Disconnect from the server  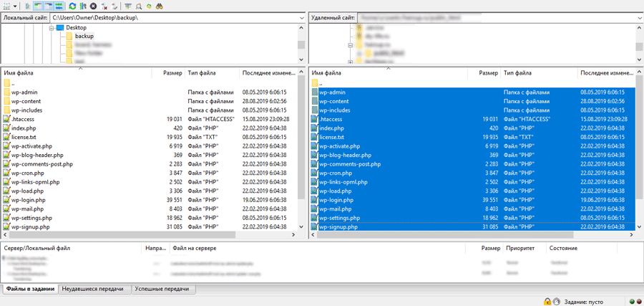pos(104,6)
